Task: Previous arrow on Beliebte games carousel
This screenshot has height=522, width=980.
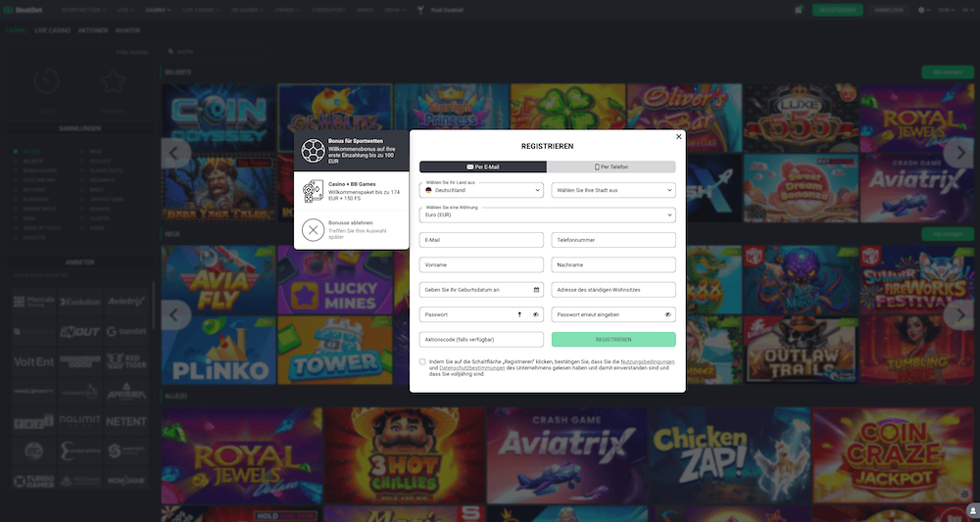Action: (x=175, y=154)
